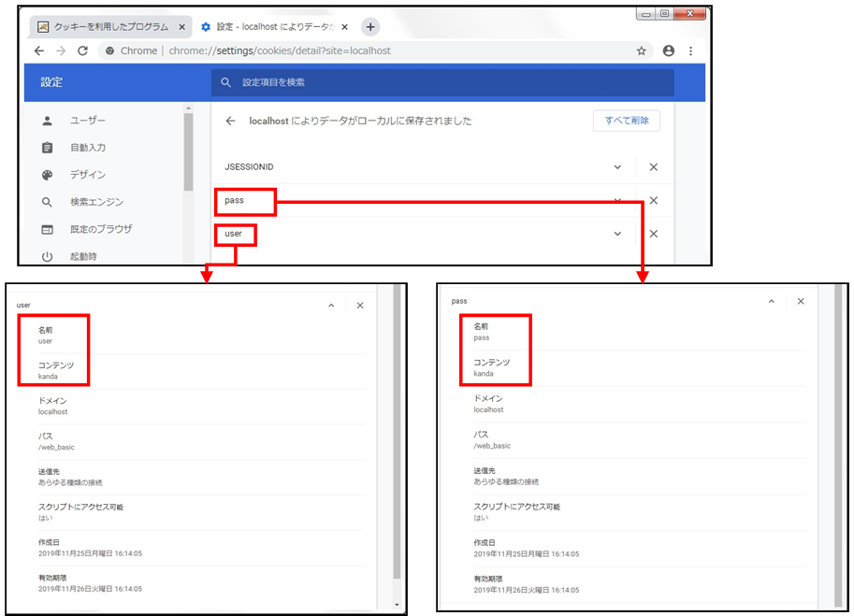Viewport: 854px width, 616px height.
Task: Expand the JSESSIONID cookie details
Action: point(617,167)
